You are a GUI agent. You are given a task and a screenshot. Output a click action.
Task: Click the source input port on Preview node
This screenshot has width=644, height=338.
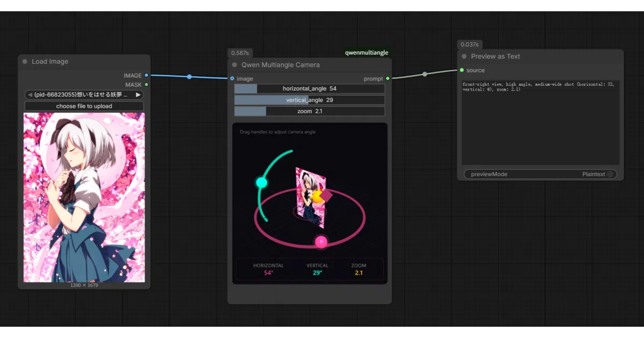pos(462,70)
